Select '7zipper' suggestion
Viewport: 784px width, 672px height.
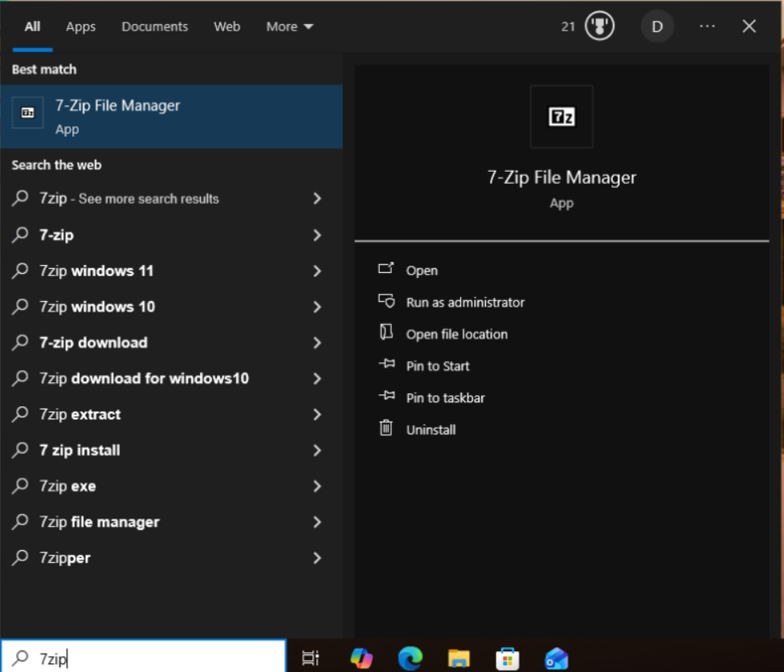point(171,559)
